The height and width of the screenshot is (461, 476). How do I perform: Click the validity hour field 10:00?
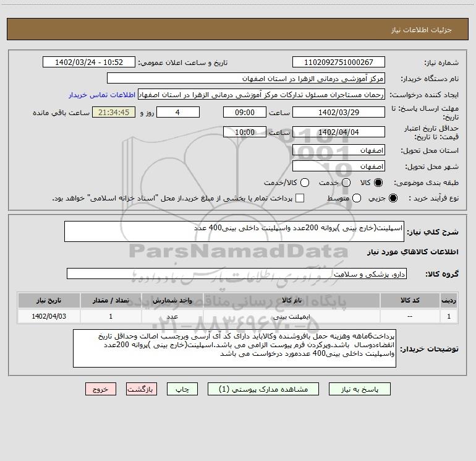coord(245,132)
